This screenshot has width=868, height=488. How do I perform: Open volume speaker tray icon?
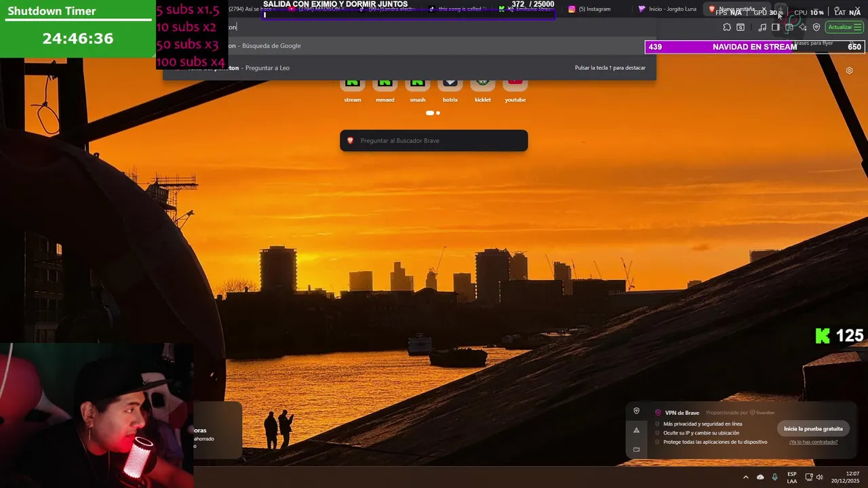(819, 477)
